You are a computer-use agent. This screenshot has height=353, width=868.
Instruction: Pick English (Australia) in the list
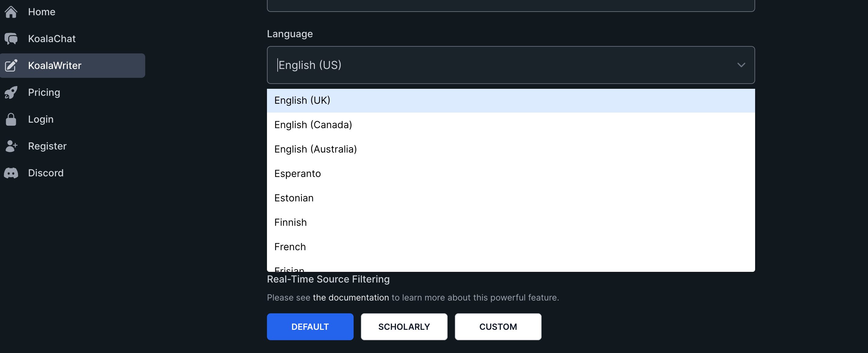point(315,149)
